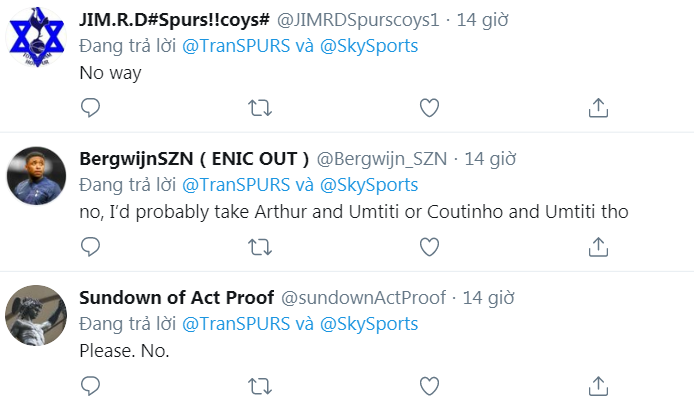Open JIM.R.D's Spurs star profile picture

36,40
